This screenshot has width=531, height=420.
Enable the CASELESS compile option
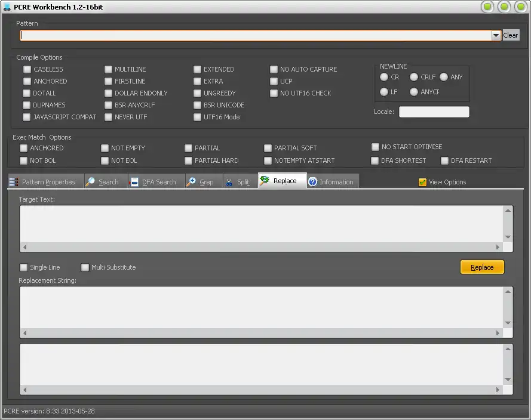[x=27, y=69]
